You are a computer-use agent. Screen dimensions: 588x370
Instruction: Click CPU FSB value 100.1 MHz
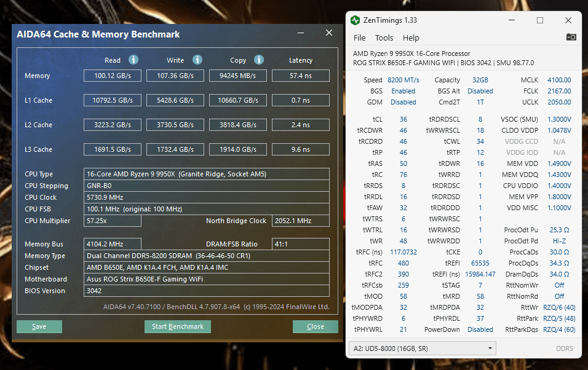pyautogui.click(x=207, y=209)
